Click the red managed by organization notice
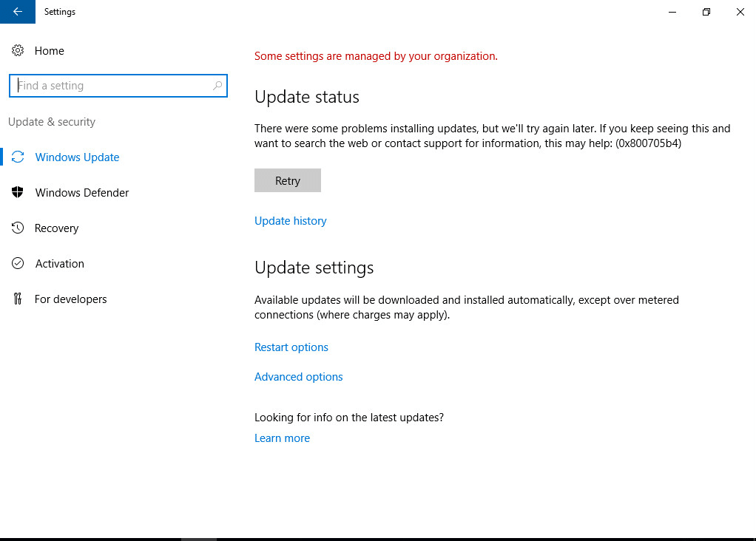 coord(376,56)
